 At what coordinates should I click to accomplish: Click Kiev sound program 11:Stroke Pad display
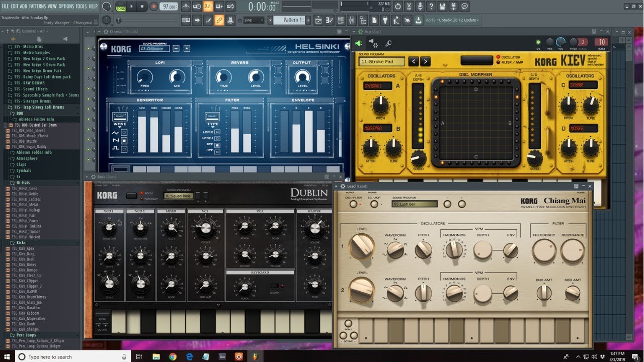pyautogui.click(x=382, y=61)
